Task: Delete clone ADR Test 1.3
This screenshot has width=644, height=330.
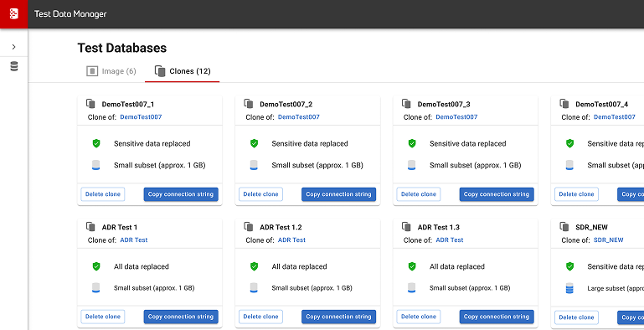Action: click(419, 317)
